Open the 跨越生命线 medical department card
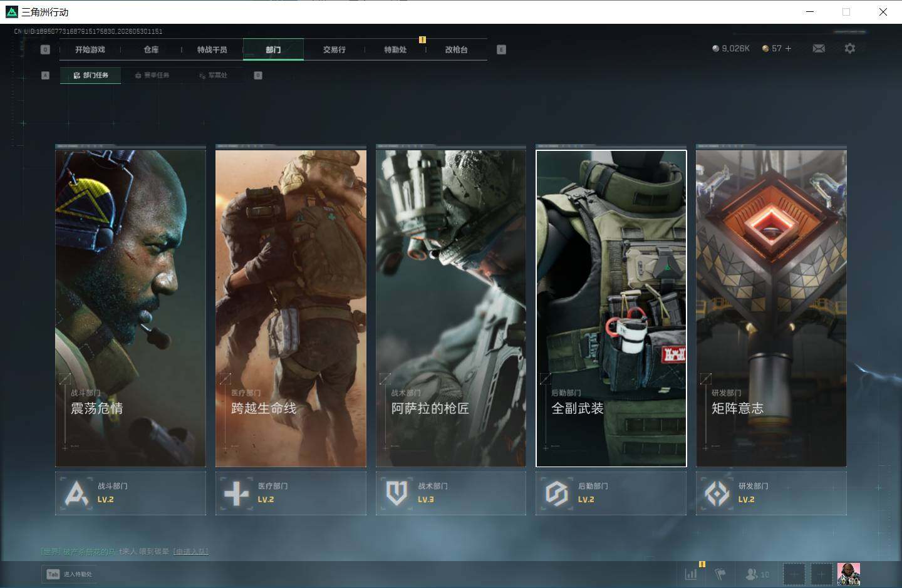This screenshot has width=902, height=588. tap(291, 307)
